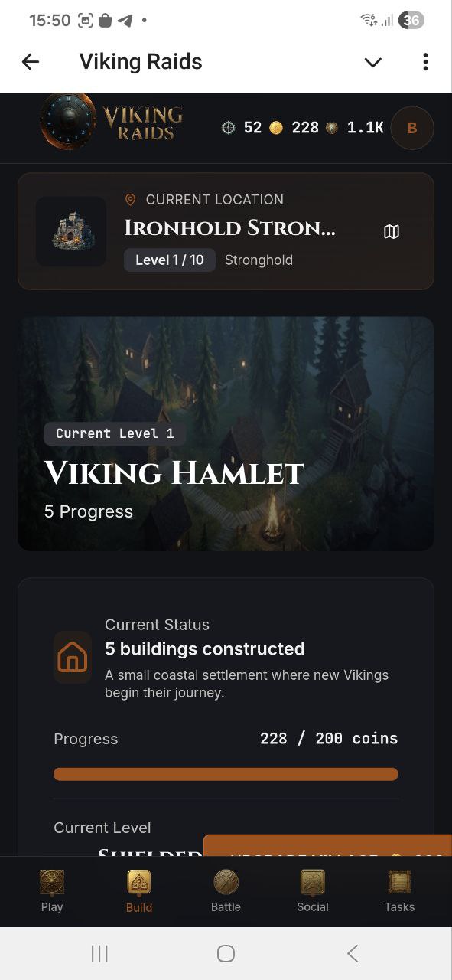Viewport: 452px width, 980px height.
Task: Click the building icon next to Current Status
Action: pyautogui.click(x=72, y=657)
